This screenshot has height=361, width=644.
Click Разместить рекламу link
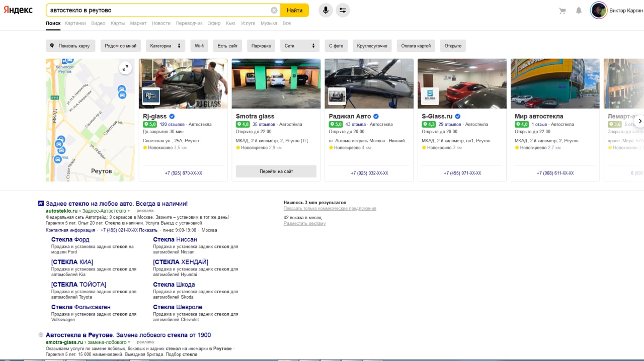tap(304, 223)
